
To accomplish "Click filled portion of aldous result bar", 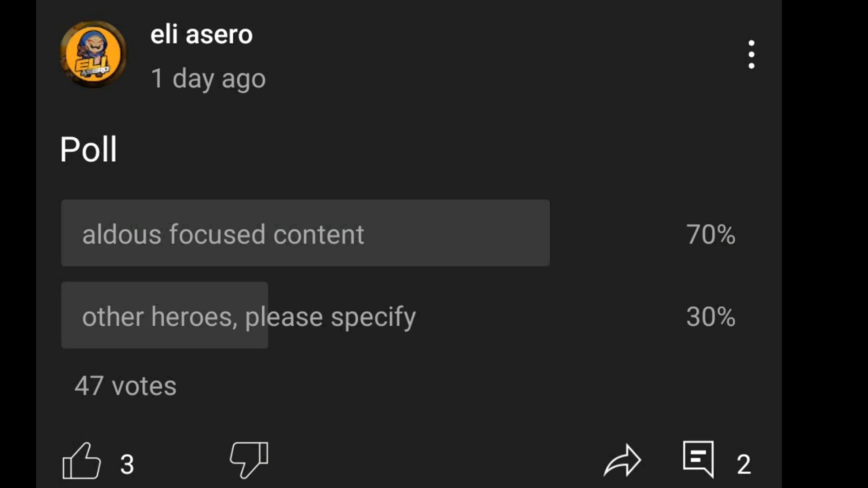I will (x=305, y=233).
